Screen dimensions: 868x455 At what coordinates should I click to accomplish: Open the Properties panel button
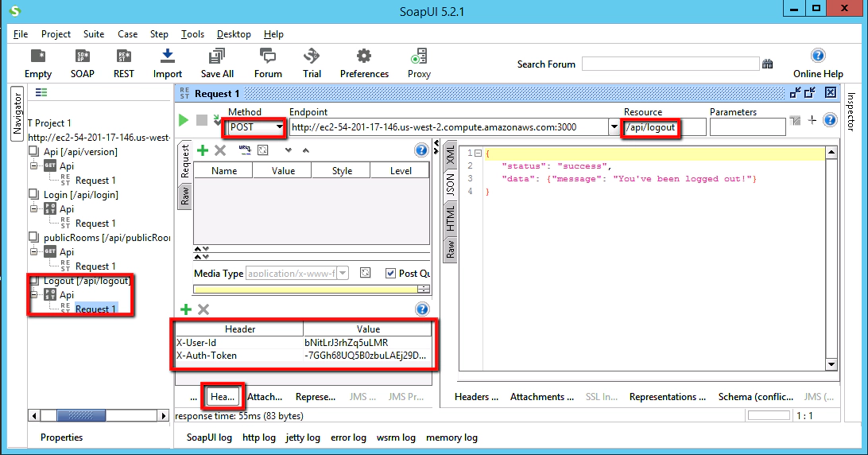click(61, 437)
